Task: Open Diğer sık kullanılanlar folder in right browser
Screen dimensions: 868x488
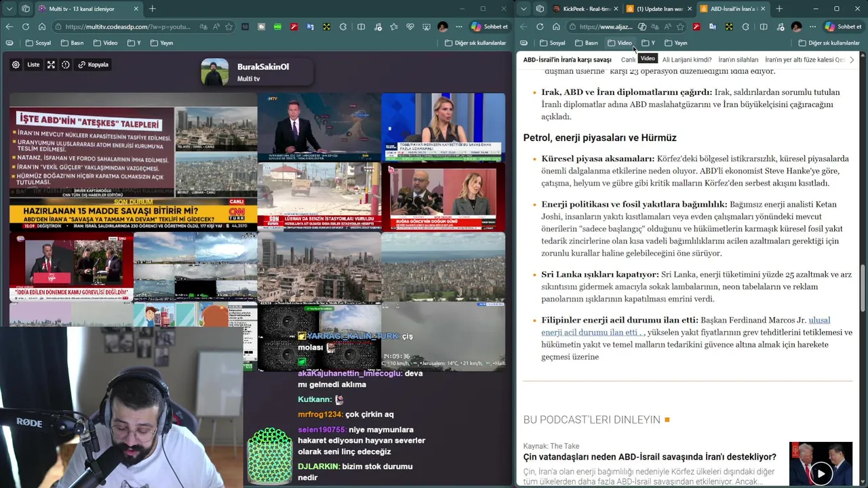Action: tap(829, 43)
